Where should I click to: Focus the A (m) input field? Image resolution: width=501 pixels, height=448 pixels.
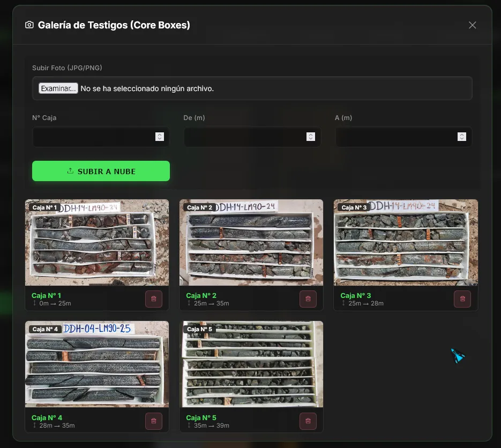403,137
